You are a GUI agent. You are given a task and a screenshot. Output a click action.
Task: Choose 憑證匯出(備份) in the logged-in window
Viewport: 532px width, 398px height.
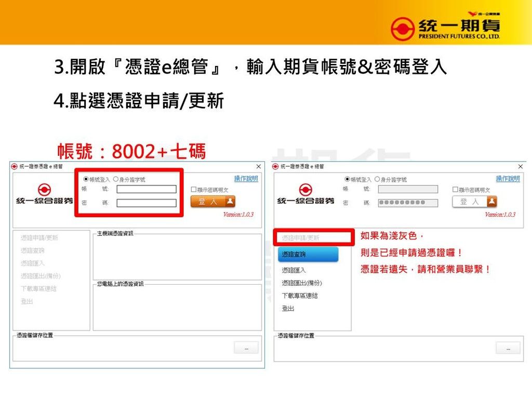click(302, 283)
